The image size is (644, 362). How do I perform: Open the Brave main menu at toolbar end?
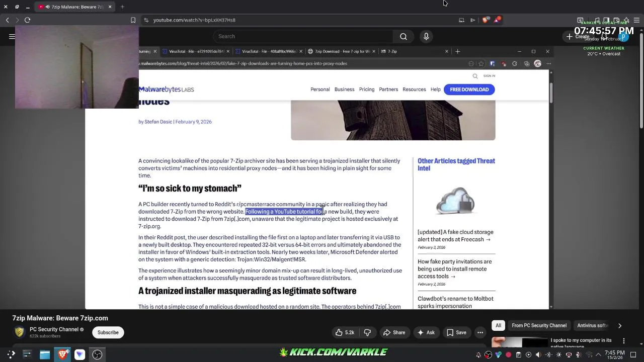[637, 20]
